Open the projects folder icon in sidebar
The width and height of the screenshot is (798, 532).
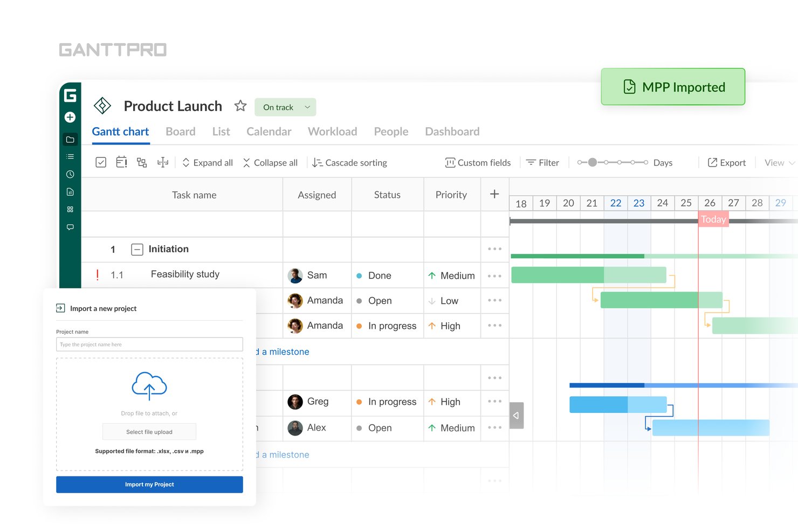70,139
